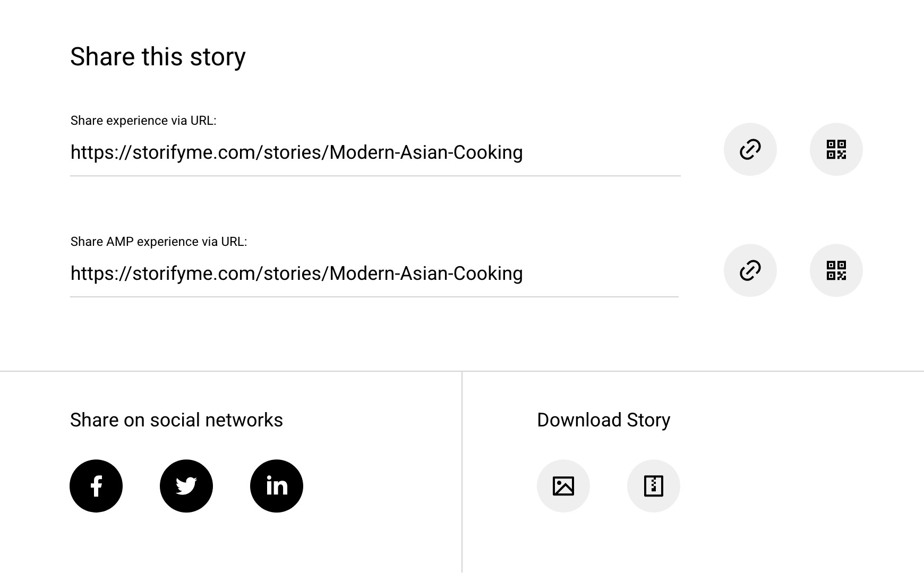The width and height of the screenshot is (924, 573).
Task: Click the "Download Story" heading
Action: tap(603, 420)
